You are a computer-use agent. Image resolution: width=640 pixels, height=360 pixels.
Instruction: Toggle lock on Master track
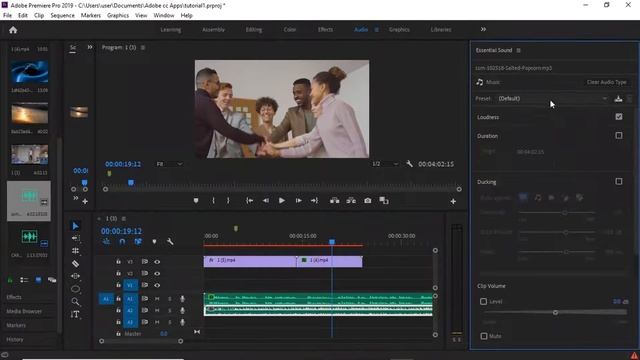pyautogui.click(x=118, y=333)
